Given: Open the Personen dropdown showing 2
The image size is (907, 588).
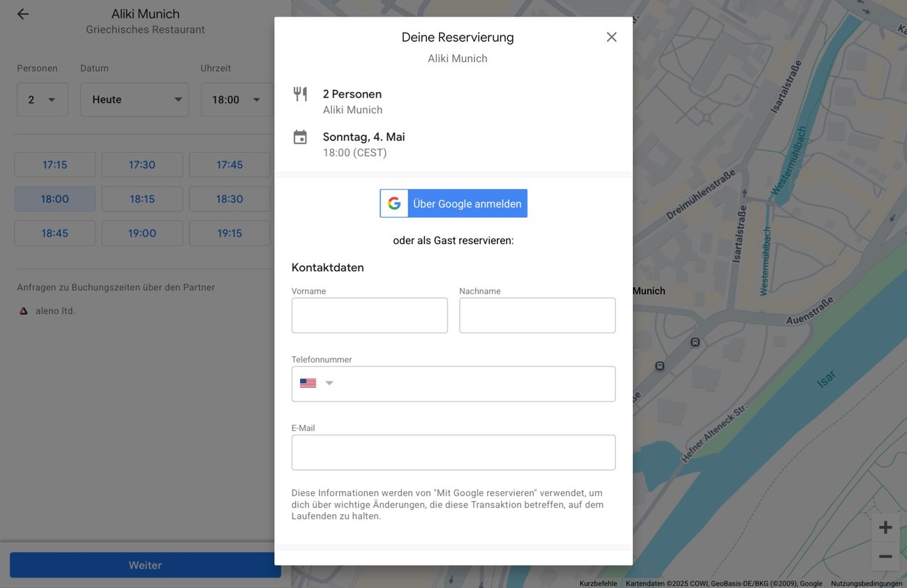Looking at the screenshot, I should click(x=42, y=99).
